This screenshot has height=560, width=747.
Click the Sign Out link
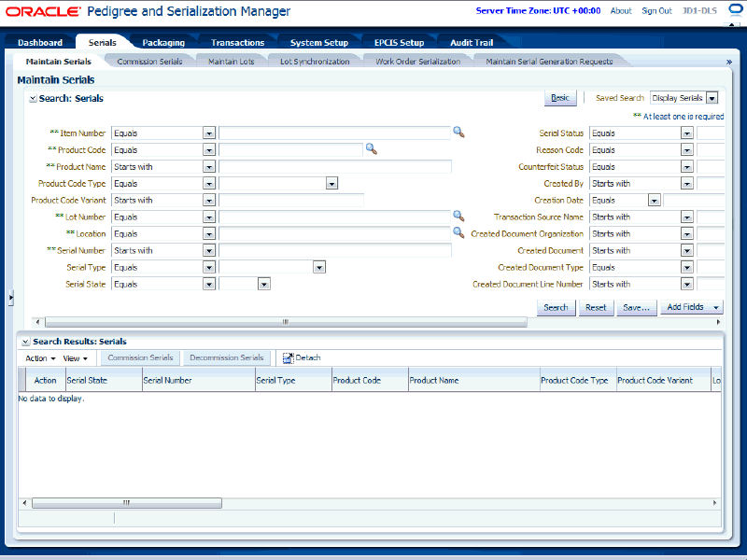(656, 10)
